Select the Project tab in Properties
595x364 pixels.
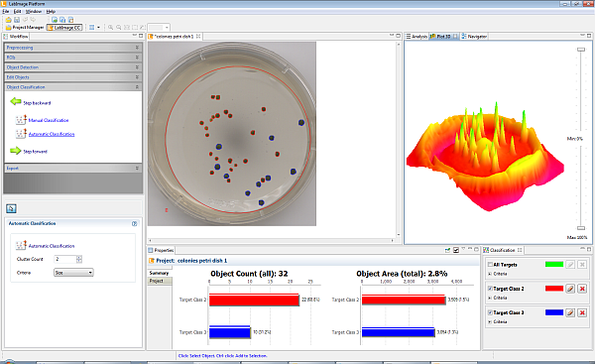159,281
